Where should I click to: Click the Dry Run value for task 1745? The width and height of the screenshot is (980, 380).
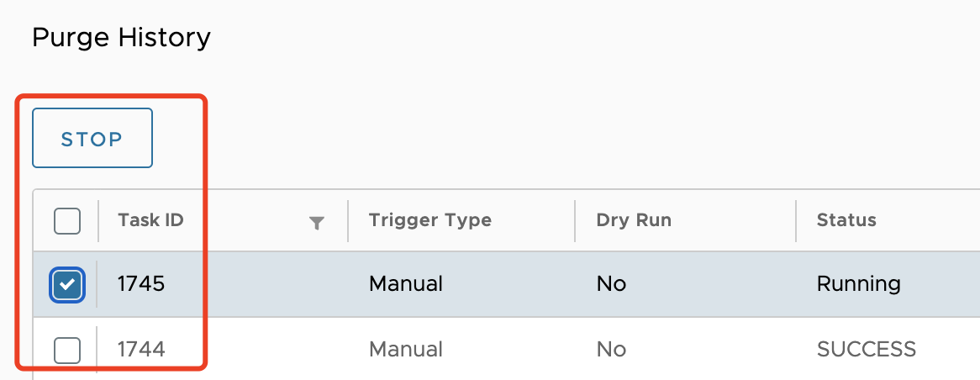(611, 284)
